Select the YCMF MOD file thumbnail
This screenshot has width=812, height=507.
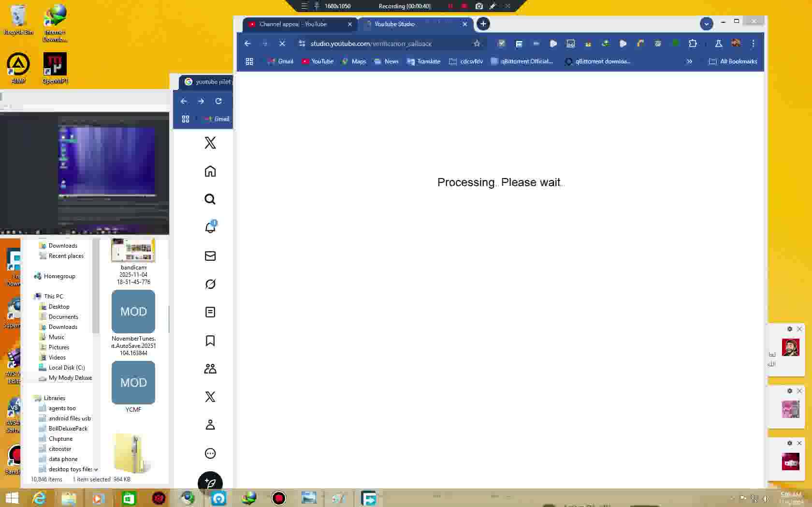[133, 383]
